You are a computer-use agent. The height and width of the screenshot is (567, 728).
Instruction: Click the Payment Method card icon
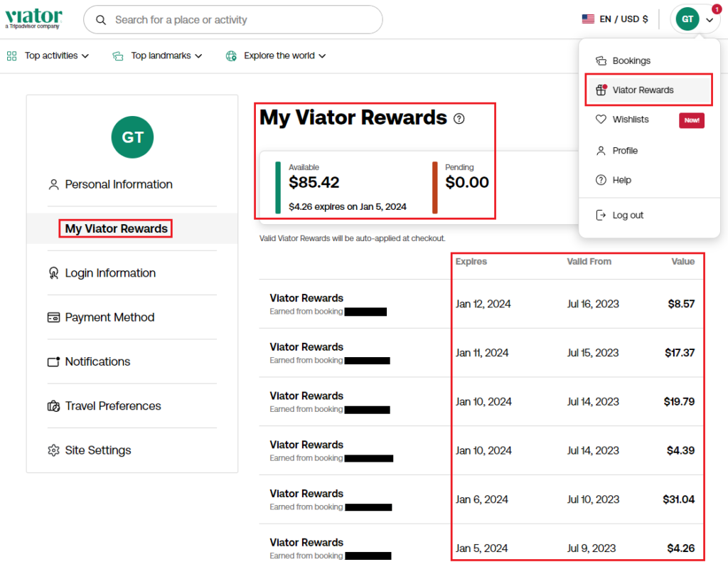(x=53, y=317)
